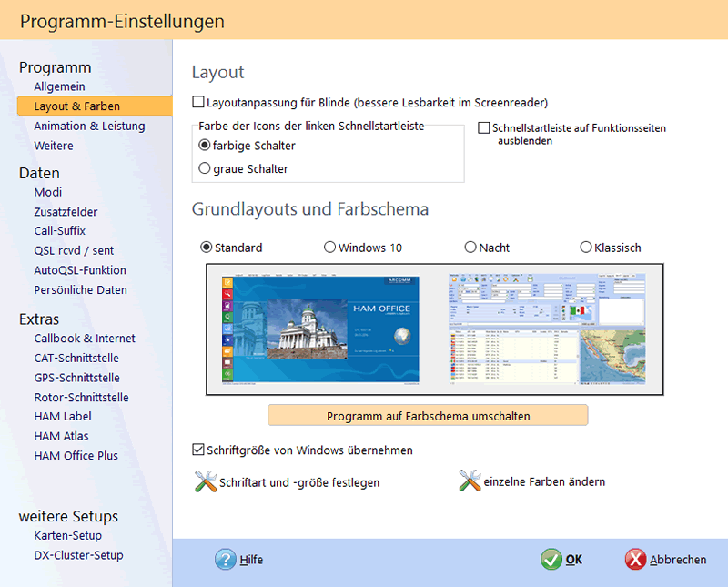The width and height of the screenshot is (728, 587).
Task: Toggle Schnellstartleiste auf Funktionsseiten ausblenden
Action: coord(484,128)
